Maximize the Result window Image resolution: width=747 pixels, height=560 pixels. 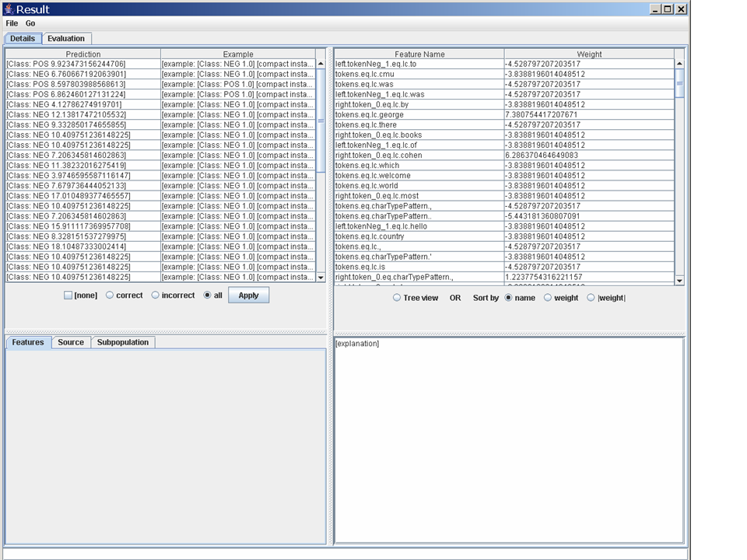(668, 9)
